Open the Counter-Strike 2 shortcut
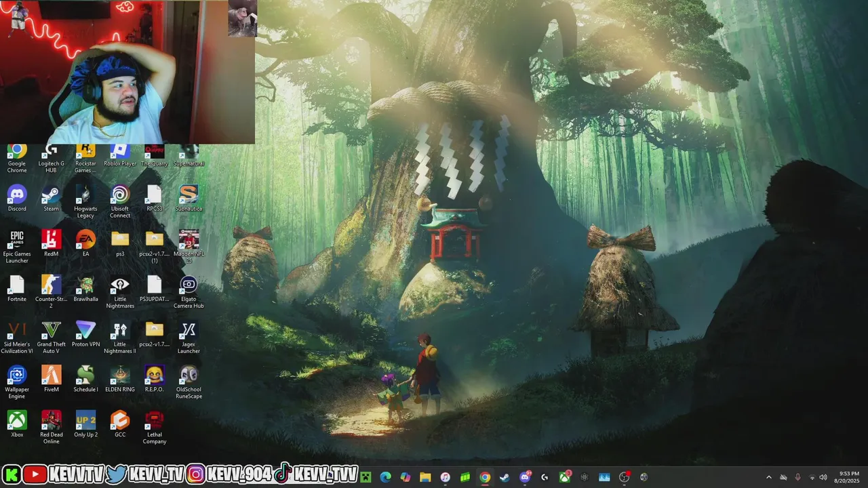868x488 pixels. click(x=51, y=292)
